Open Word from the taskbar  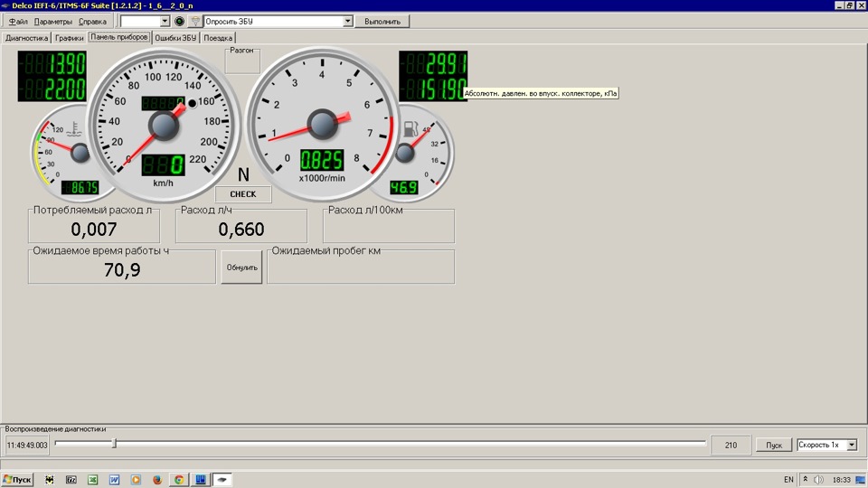coord(114,480)
